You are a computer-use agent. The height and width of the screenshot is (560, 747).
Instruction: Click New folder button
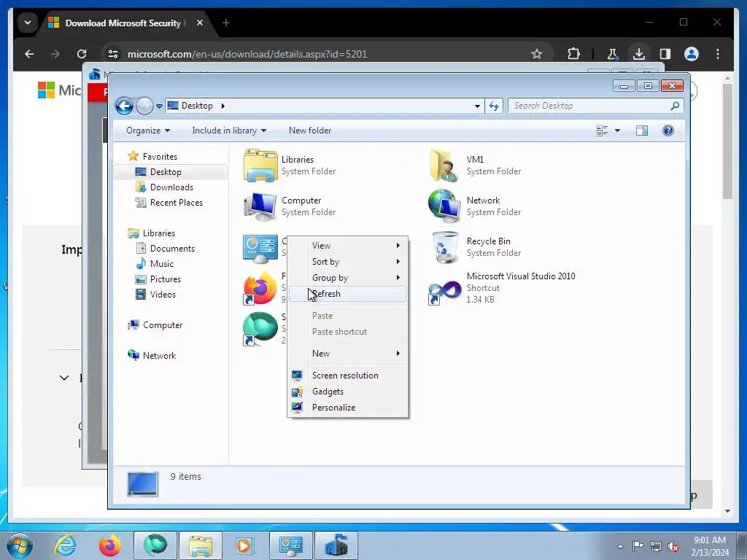click(309, 131)
